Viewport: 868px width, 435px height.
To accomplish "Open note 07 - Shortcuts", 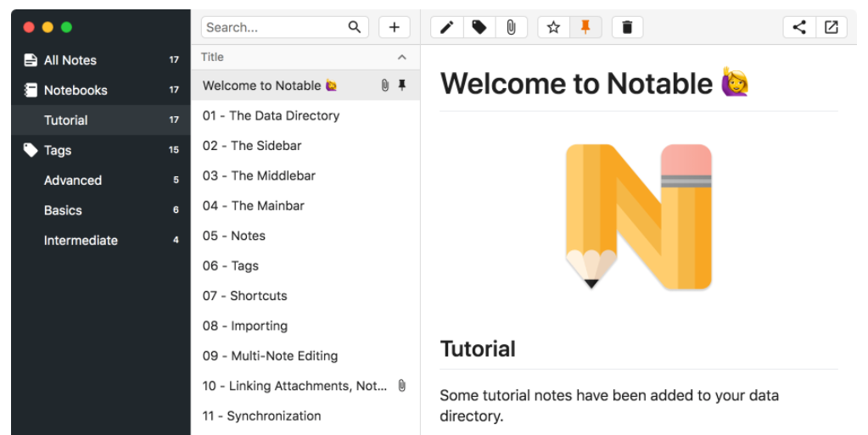I will tap(305, 296).
